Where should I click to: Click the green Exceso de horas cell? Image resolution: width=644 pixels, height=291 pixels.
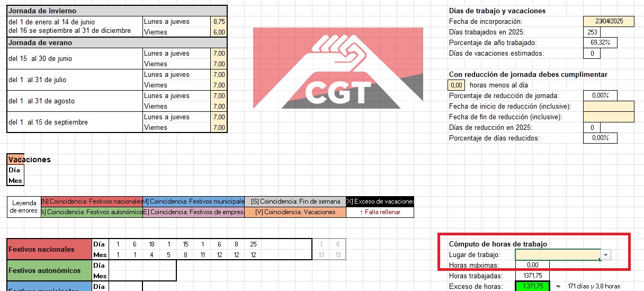[x=533, y=286]
